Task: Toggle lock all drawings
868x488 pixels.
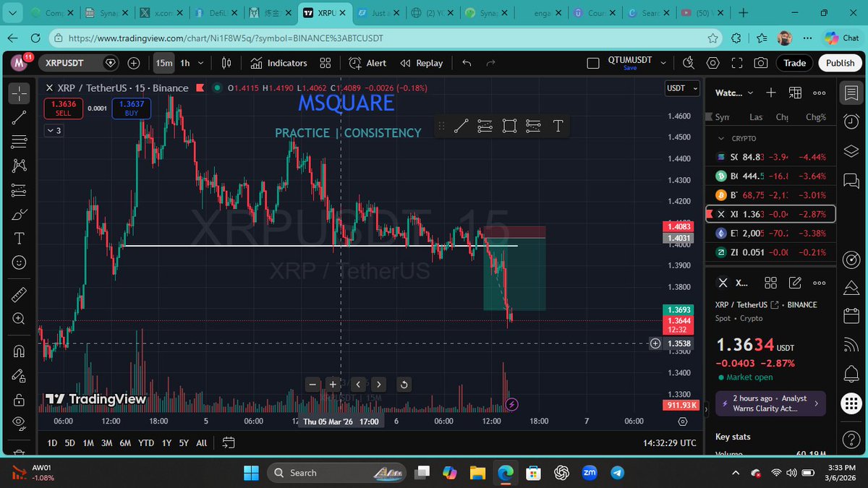Action: (x=20, y=400)
